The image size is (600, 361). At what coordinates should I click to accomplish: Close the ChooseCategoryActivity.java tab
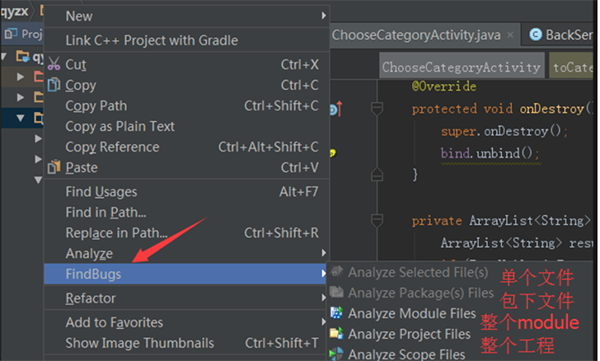510,35
